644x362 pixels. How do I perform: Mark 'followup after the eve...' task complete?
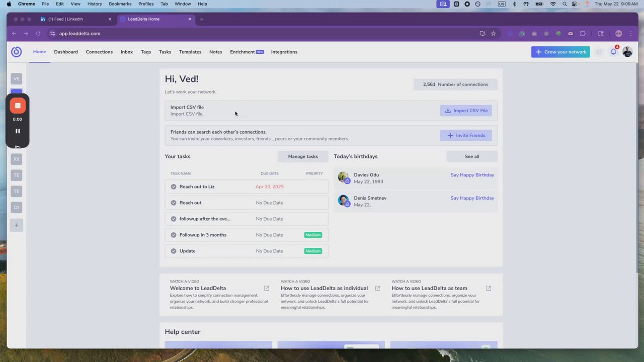[x=174, y=219]
